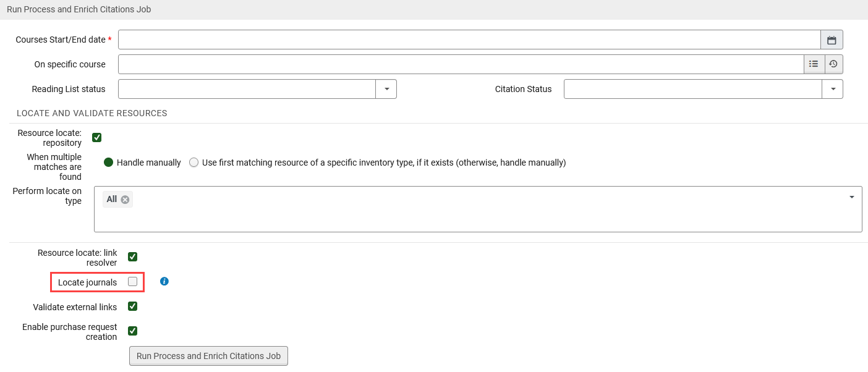
Task: Focus the On specific course field
Action: click(461, 64)
